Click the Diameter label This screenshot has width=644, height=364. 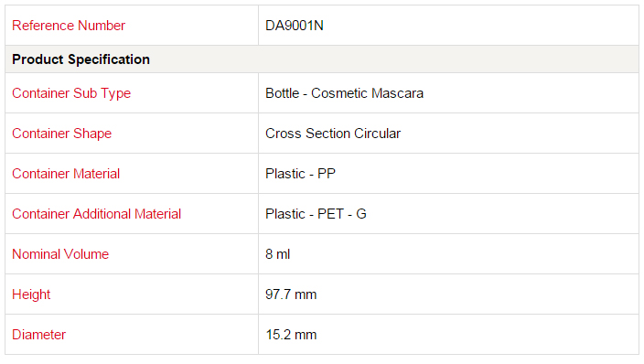click(38, 335)
